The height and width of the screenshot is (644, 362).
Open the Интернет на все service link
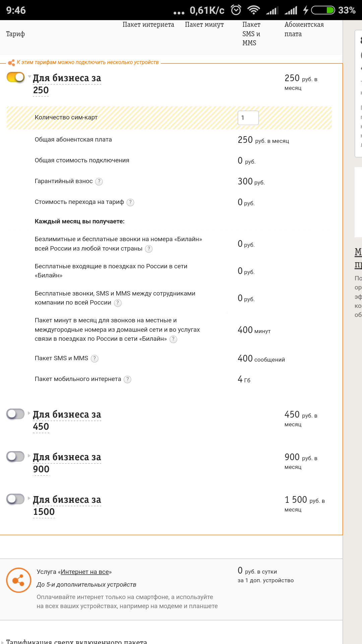point(84,572)
